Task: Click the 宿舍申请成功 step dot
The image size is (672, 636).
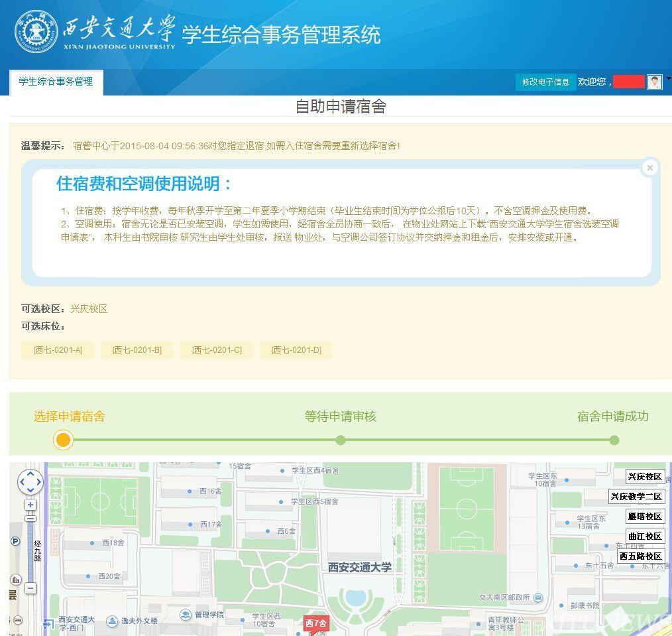Action: [614, 440]
